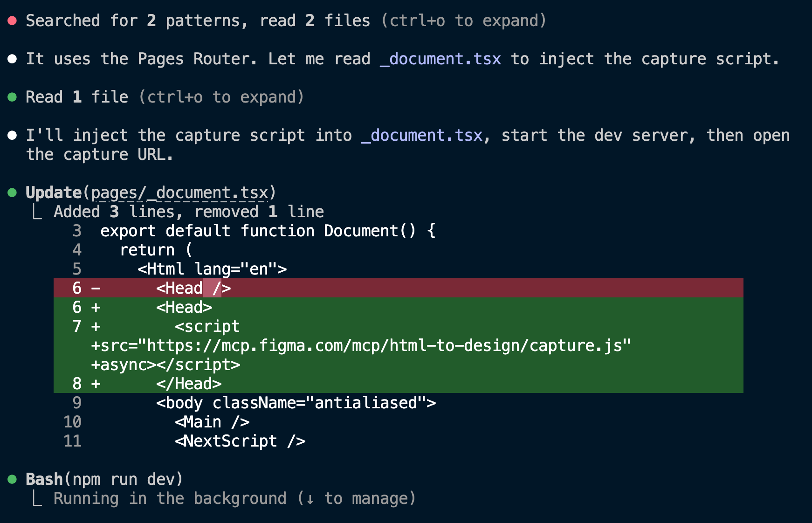Viewport: 812px width, 523px height.
Task: Open the _document.tsx link after "capture script into"
Action: tap(422, 136)
